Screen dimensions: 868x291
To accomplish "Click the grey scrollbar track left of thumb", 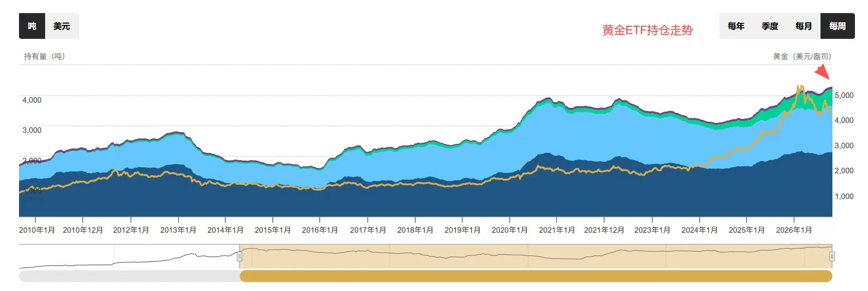I will [x=129, y=276].
